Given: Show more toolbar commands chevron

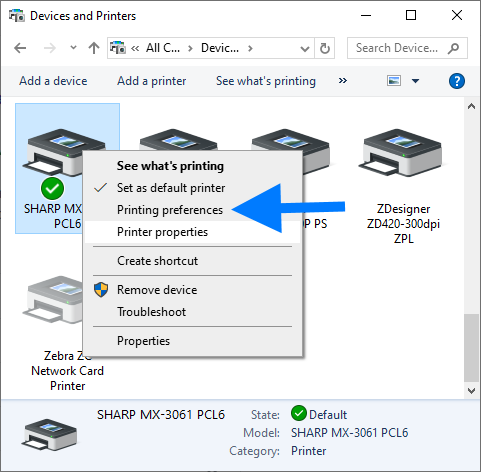Looking at the screenshot, I should pos(343,81).
